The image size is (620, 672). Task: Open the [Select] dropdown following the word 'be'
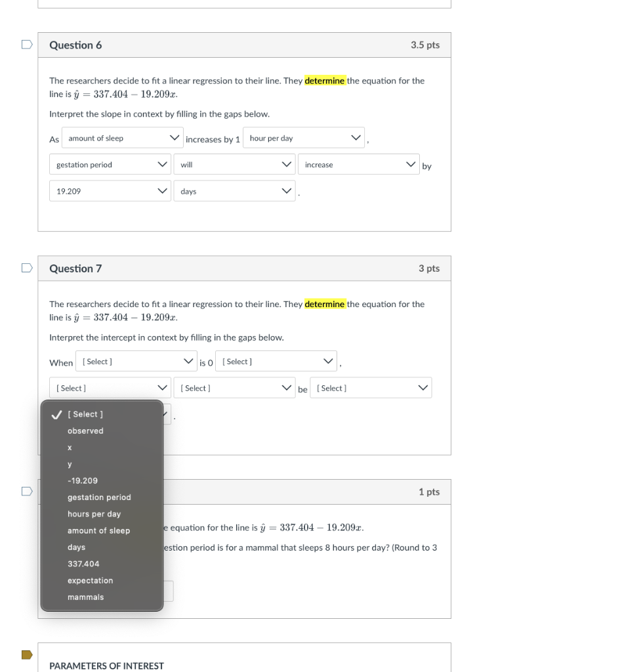coord(371,388)
